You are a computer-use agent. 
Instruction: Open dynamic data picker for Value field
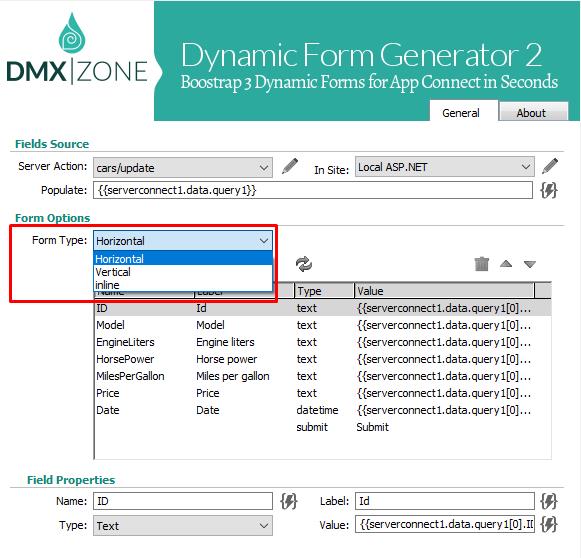click(549, 525)
